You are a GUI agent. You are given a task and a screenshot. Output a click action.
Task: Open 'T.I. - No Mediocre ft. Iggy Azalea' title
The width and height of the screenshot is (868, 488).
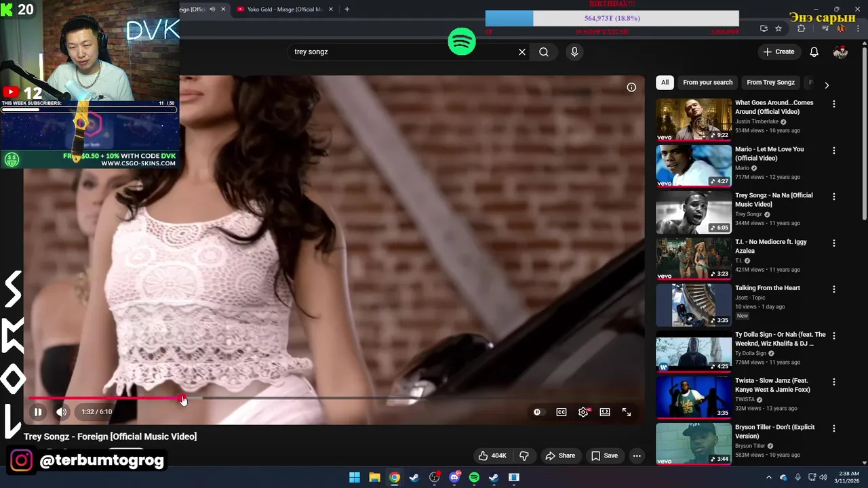click(x=770, y=246)
